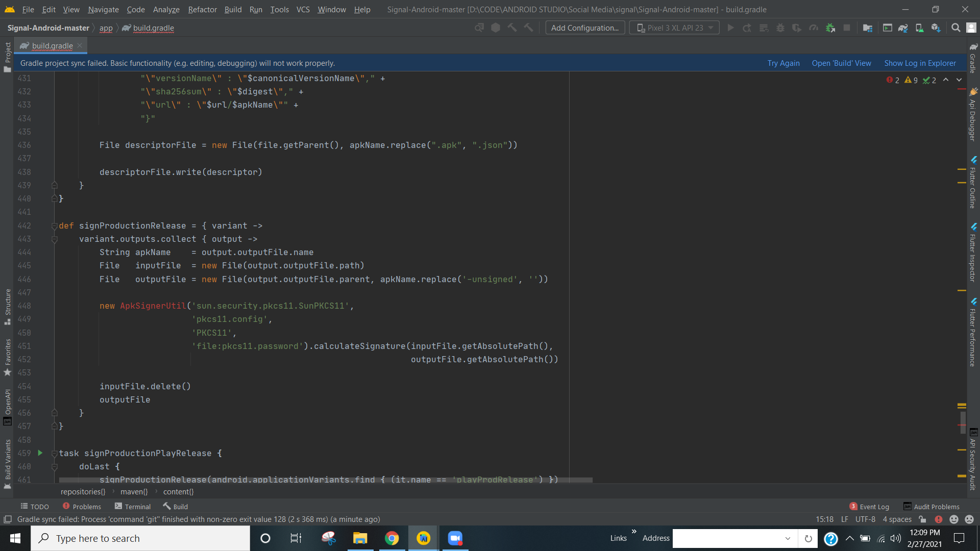Click the Debug icon in the toolbar
Image resolution: width=980 pixels, height=551 pixels.
tap(780, 28)
